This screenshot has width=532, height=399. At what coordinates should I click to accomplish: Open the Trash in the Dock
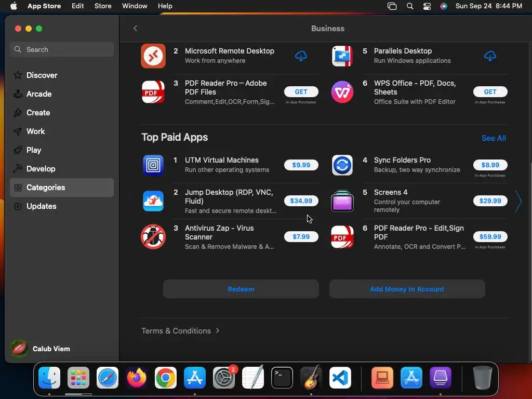coord(483,378)
